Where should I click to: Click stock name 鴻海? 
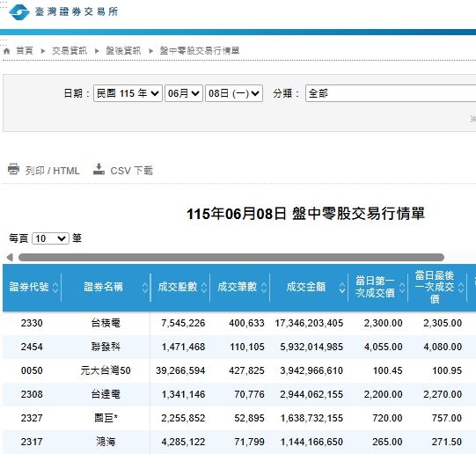coord(106,442)
